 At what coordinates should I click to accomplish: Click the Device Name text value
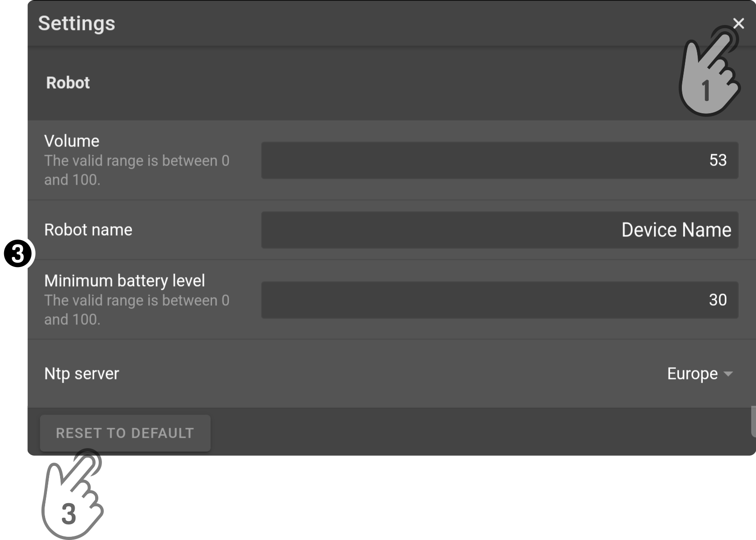coord(676,230)
